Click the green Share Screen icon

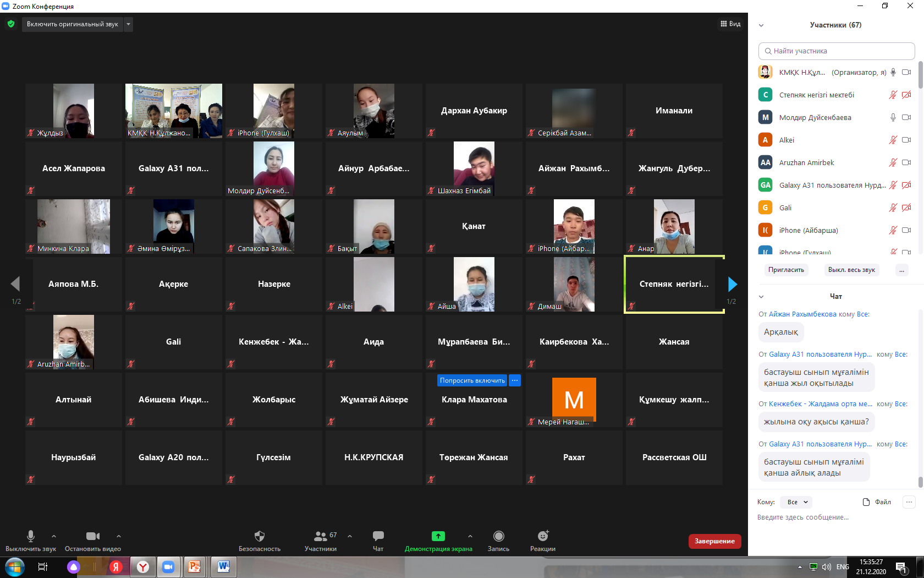tap(438, 536)
